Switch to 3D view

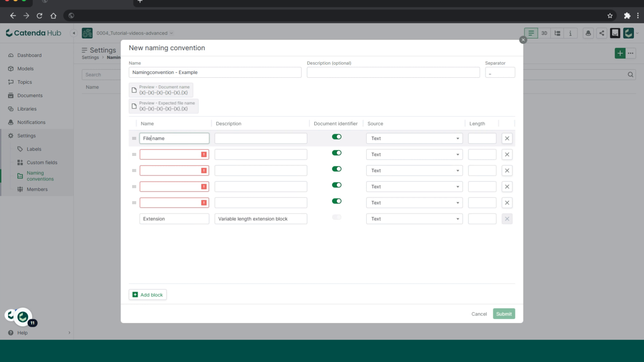pyautogui.click(x=544, y=33)
